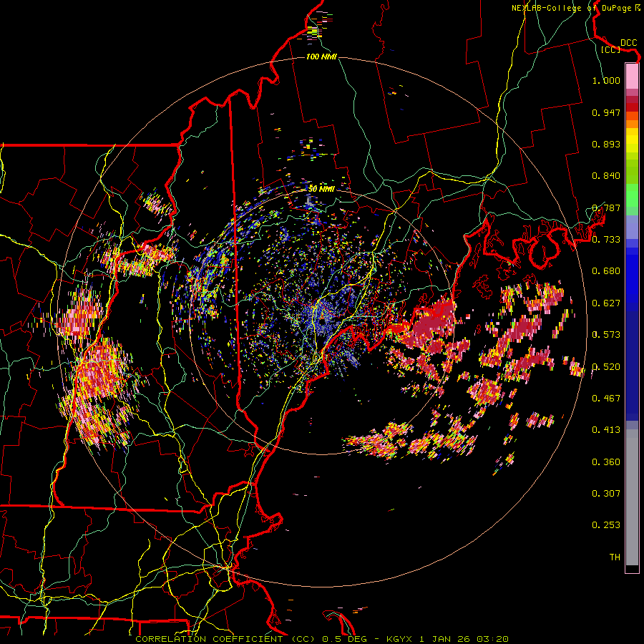Select the 0.413 scale value
This screenshot has height=644, width=644.
(x=606, y=430)
